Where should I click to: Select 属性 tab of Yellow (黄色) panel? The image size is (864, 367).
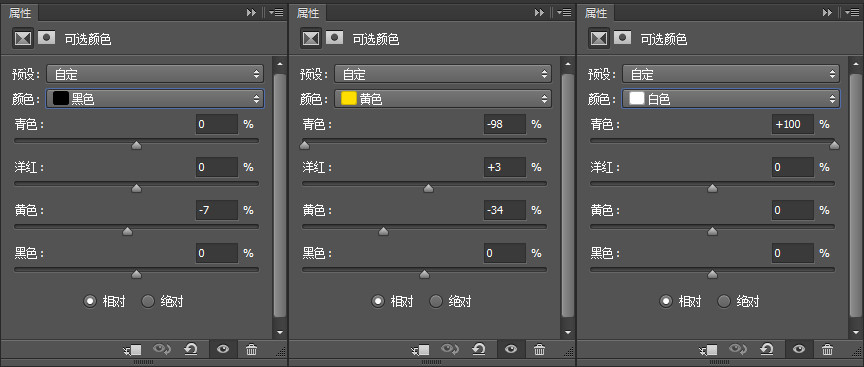308,13
